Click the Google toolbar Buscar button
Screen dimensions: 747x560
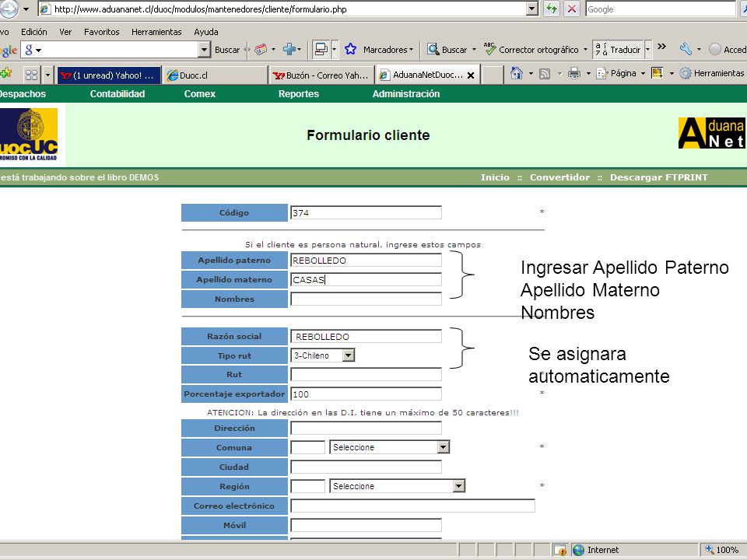pos(227,50)
